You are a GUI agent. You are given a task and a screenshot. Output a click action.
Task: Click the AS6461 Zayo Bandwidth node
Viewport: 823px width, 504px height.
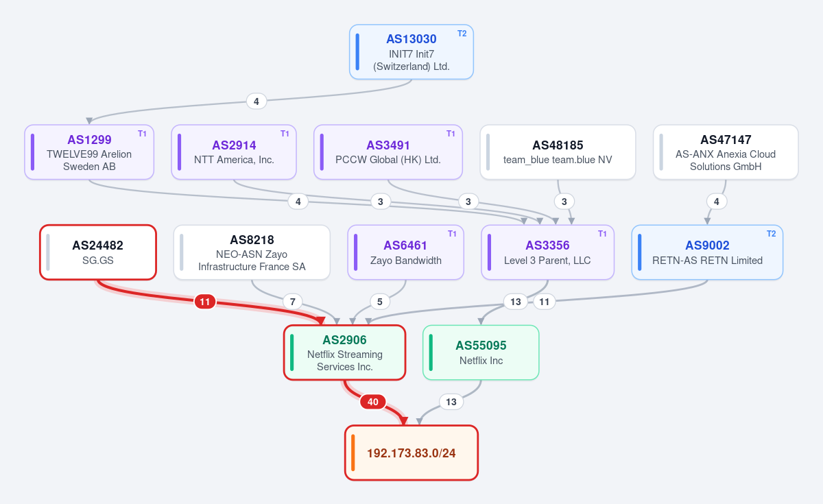click(406, 252)
